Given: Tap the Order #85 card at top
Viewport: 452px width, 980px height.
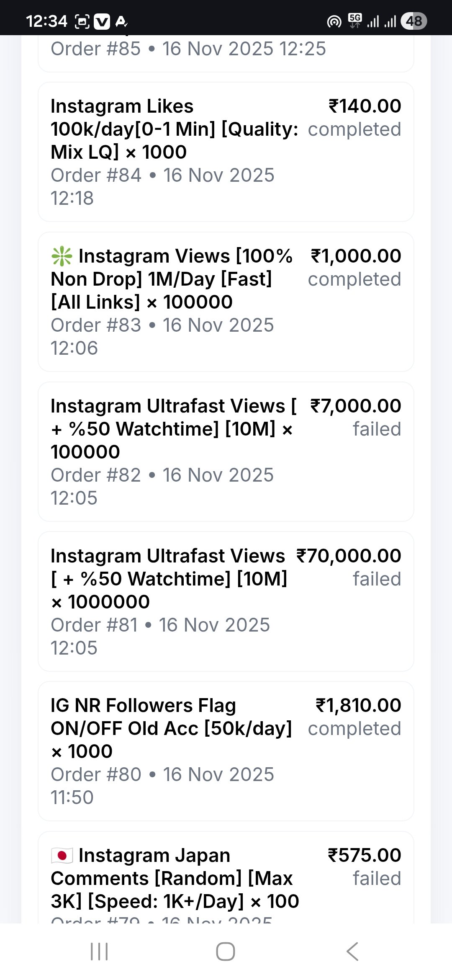Looking at the screenshot, I should (x=226, y=51).
